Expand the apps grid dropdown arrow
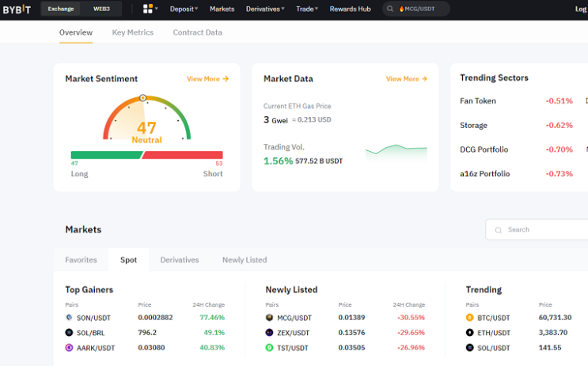 [157, 9]
